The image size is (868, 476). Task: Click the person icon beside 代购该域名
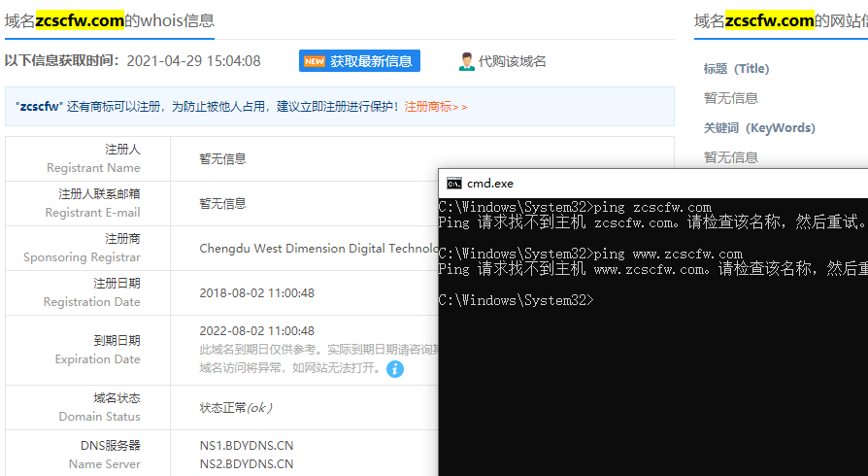tap(466, 61)
